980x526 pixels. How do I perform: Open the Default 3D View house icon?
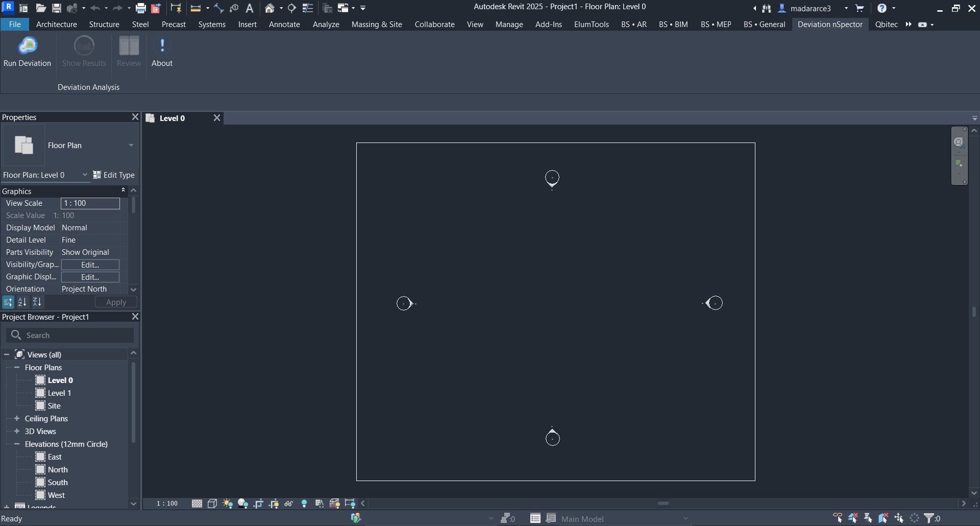(x=269, y=8)
